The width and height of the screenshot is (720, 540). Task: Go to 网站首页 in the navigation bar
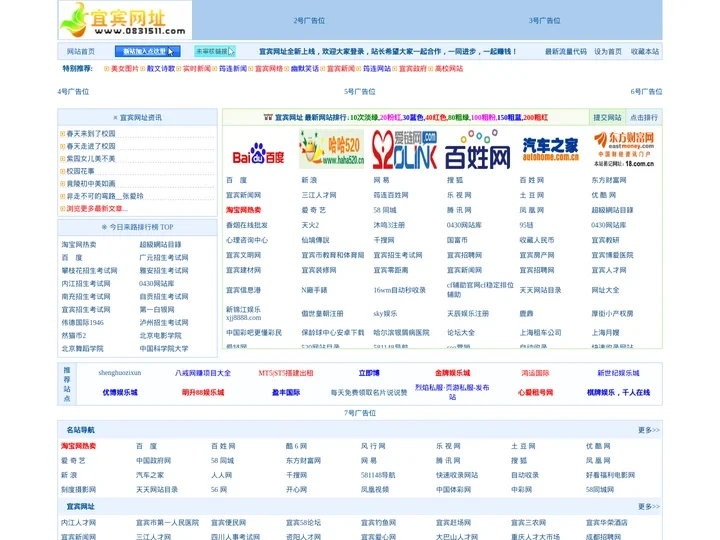pyautogui.click(x=81, y=51)
